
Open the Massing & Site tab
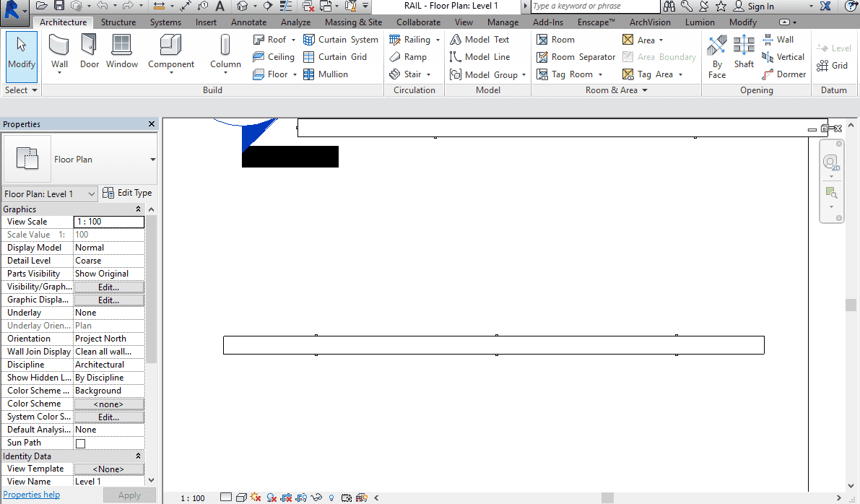pos(353,22)
